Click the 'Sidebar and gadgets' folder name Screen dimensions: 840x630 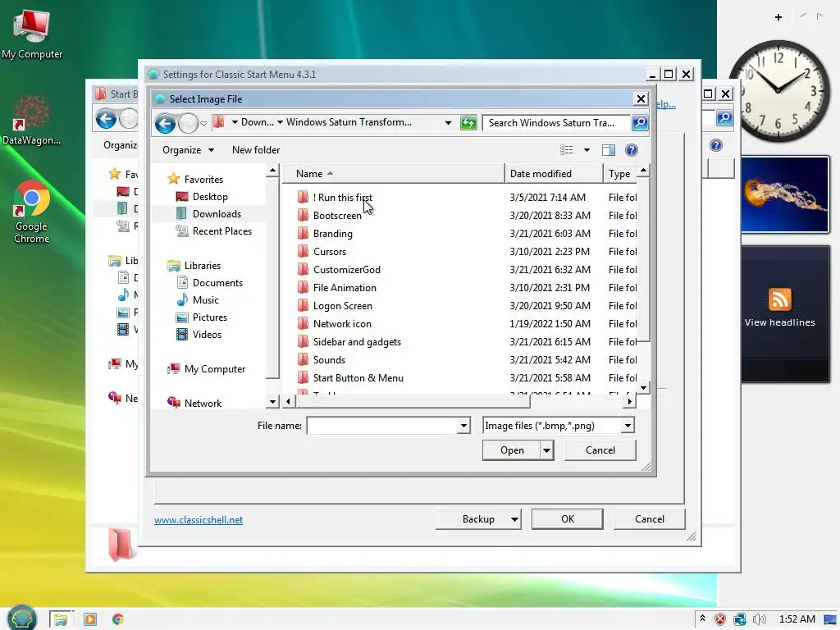[x=357, y=342]
